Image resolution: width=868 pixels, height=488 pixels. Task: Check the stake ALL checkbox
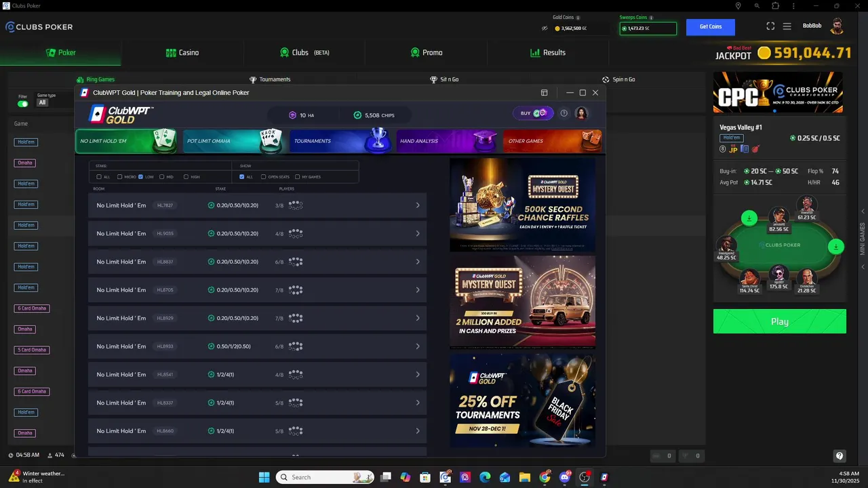pyautogui.click(x=99, y=177)
